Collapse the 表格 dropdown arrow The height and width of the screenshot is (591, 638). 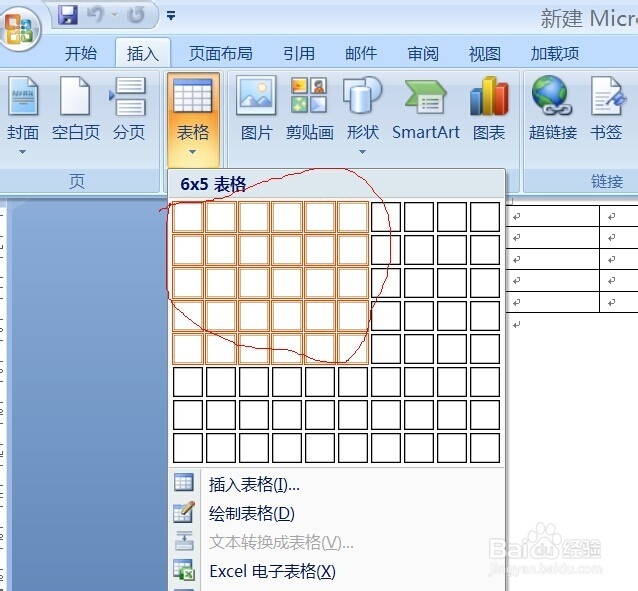pyautogui.click(x=192, y=152)
